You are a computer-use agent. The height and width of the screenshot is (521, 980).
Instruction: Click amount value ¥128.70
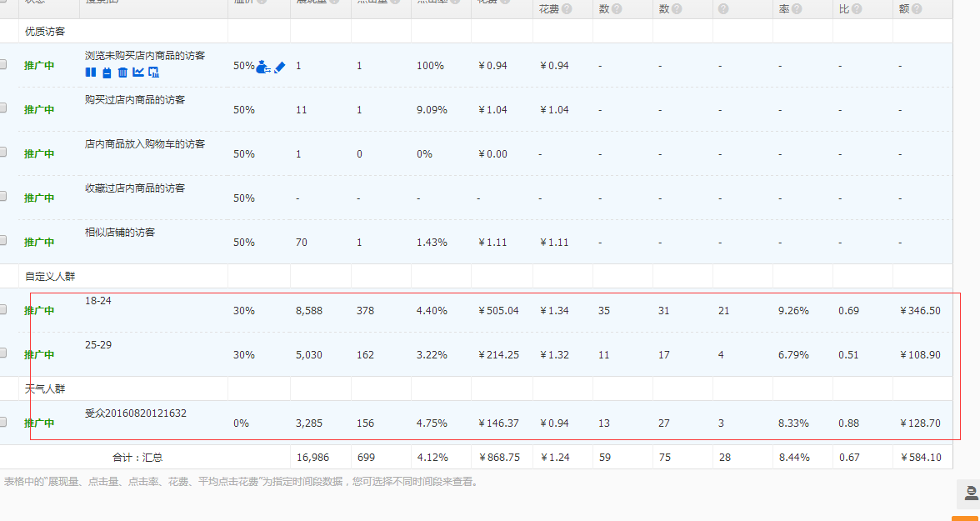coord(920,423)
